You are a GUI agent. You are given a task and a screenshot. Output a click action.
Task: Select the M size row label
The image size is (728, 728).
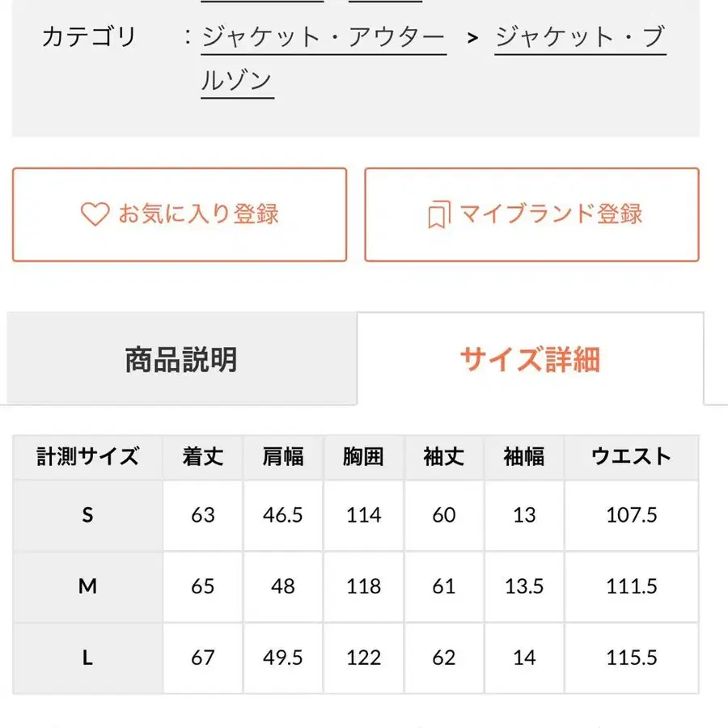click(x=87, y=586)
